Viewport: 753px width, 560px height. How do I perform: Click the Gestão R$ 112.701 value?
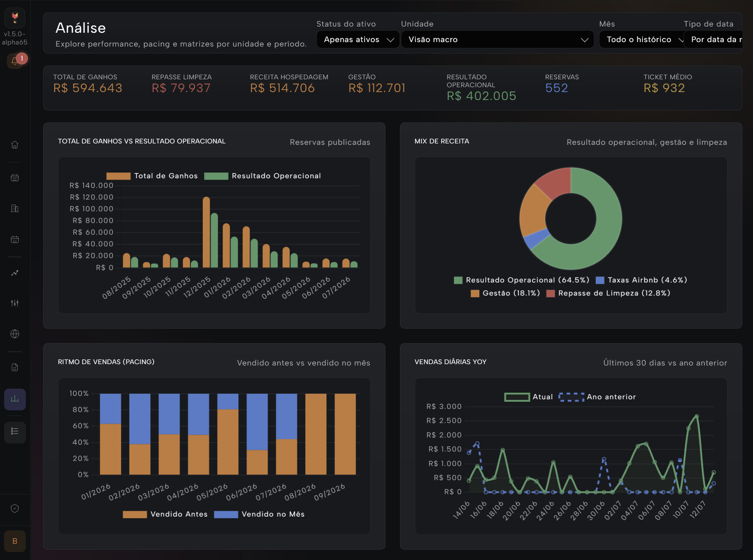pyautogui.click(x=377, y=88)
